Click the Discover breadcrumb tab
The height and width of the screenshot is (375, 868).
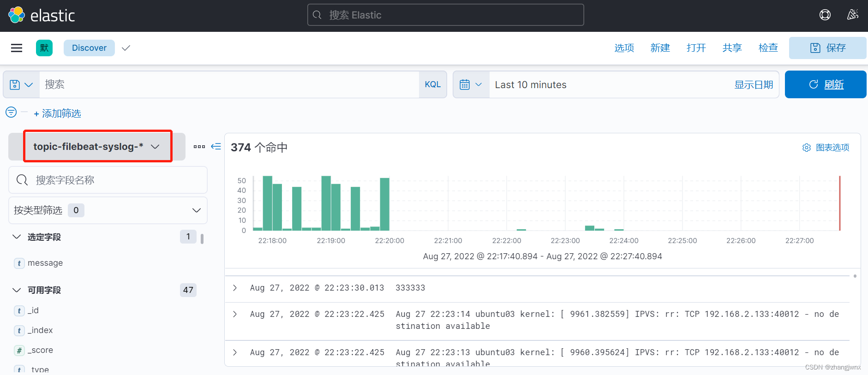click(x=89, y=48)
